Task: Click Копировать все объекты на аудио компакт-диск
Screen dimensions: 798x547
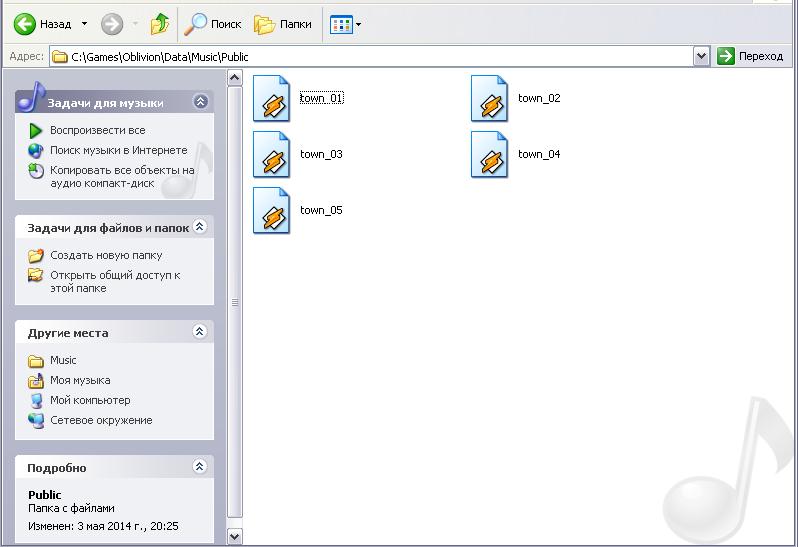Action: click(x=122, y=177)
